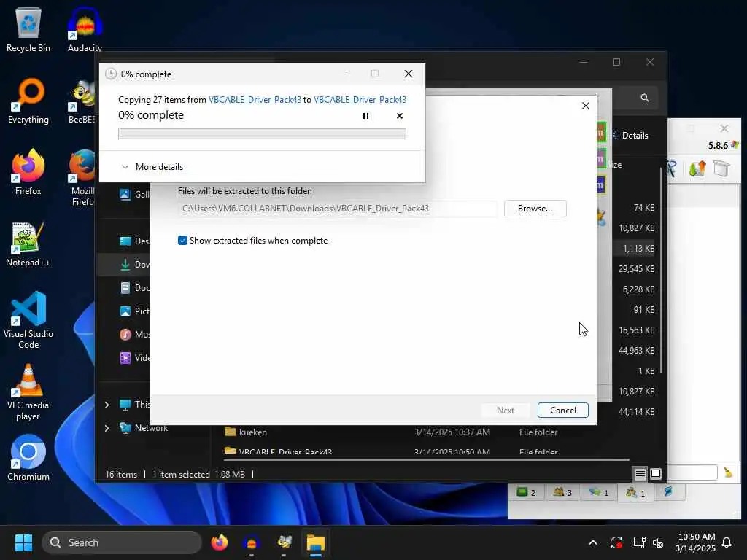The height and width of the screenshot is (560, 747).
Task: Select Music in Explorer sidebar
Action: coord(134,334)
